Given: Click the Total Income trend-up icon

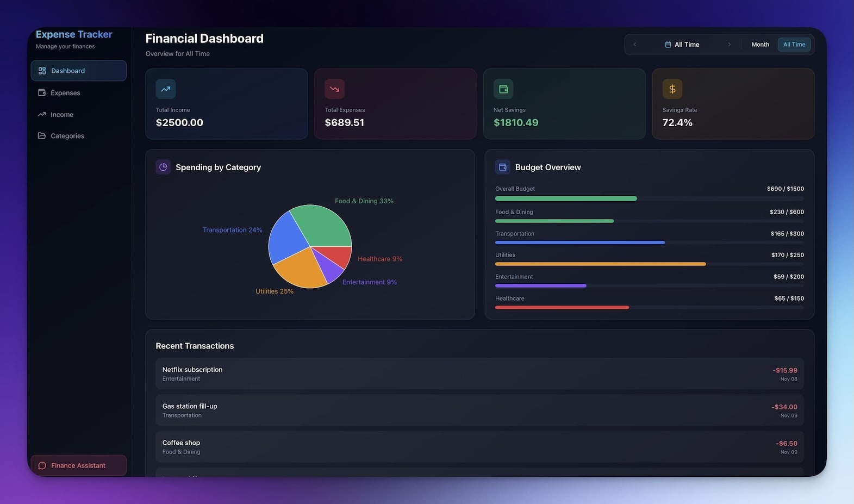Looking at the screenshot, I should tap(165, 89).
